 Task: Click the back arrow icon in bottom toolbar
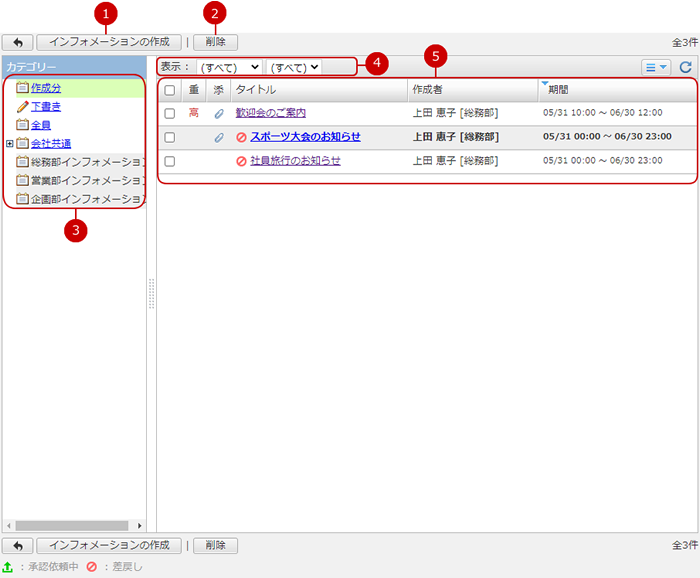click(x=18, y=546)
